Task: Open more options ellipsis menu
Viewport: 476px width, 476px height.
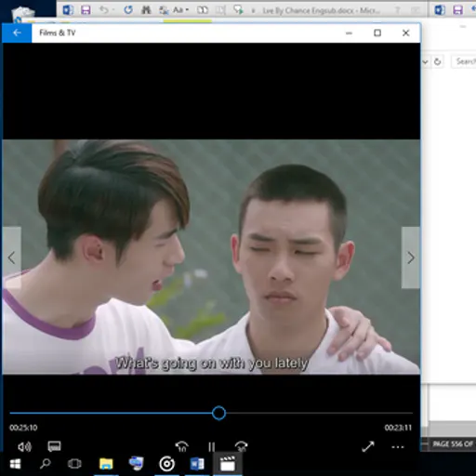Action: point(398,447)
